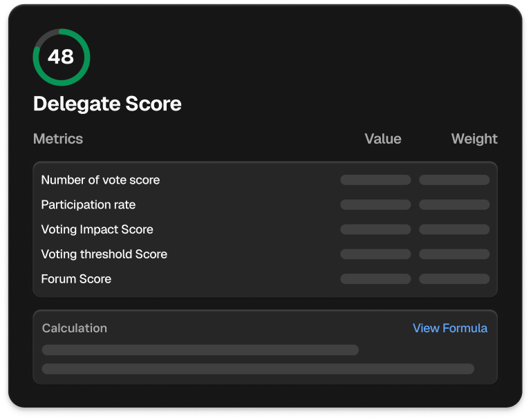
Task: Click the weight placeholder for Participation rate
Action: click(454, 205)
